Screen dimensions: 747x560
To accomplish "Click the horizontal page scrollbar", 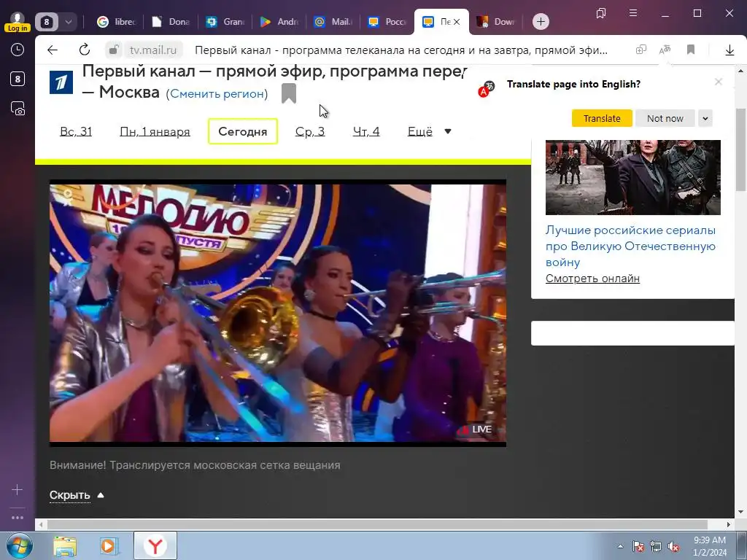I will 376,525.
